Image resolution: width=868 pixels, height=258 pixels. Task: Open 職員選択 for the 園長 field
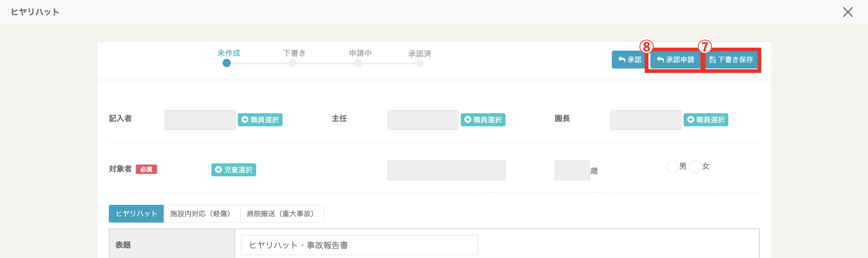[706, 120]
